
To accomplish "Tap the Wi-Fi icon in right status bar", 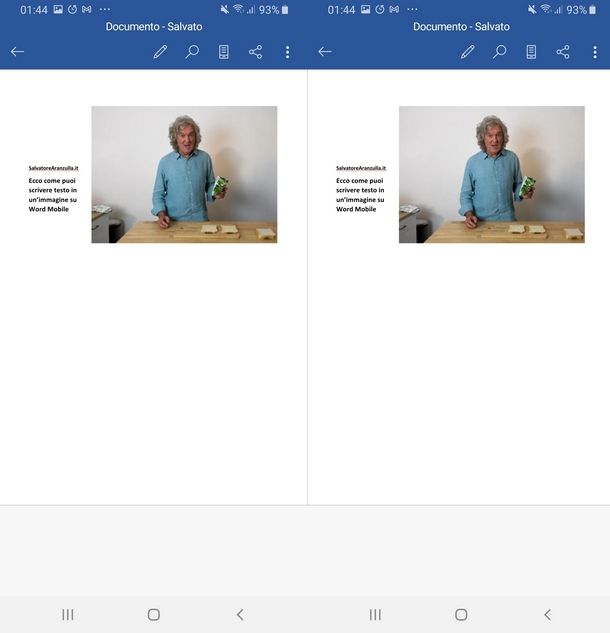I will pos(546,9).
